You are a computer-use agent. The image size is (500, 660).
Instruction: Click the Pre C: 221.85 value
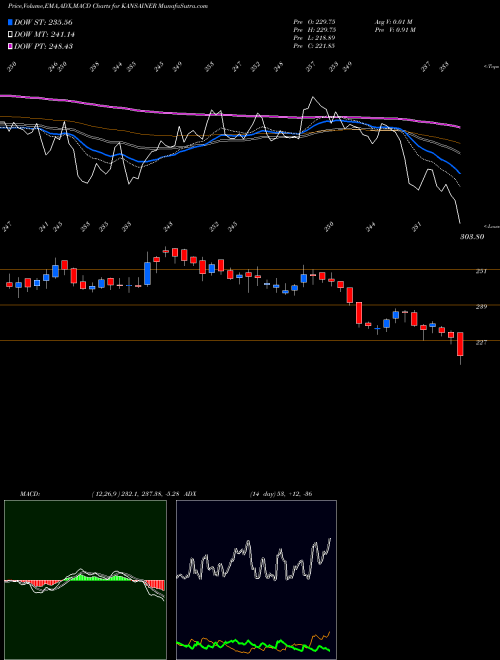pos(314,46)
